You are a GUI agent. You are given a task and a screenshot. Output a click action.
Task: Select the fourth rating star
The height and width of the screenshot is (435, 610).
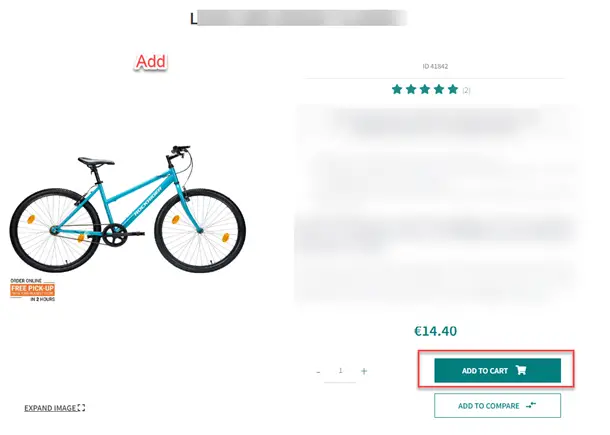pos(439,89)
